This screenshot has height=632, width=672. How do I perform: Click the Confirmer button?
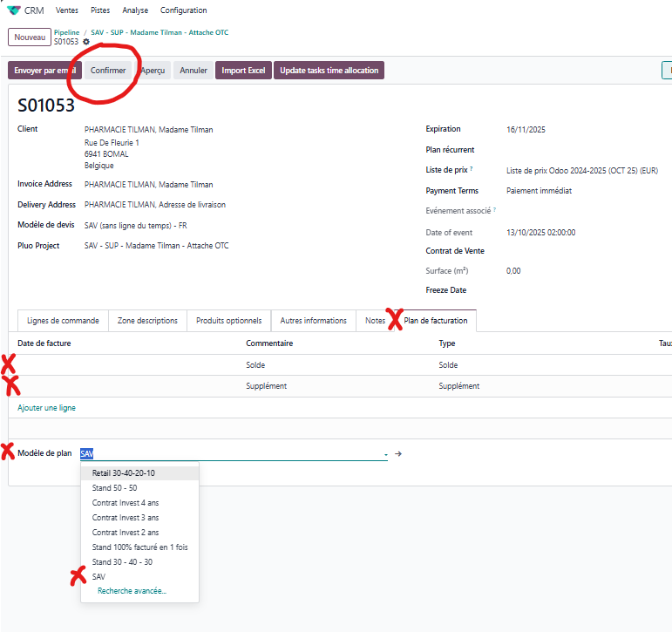pos(108,71)
